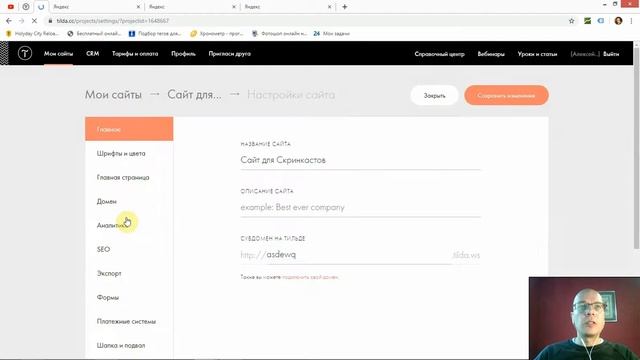Select Шапка и подвал settings tab
640x360 pixels.
click(129, 345)
